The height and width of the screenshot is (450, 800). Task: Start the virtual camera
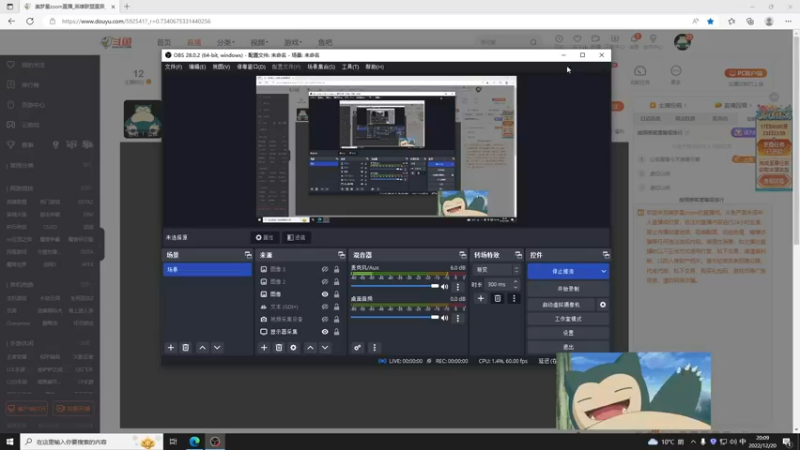pyautogui.click(x=561, y=305)
